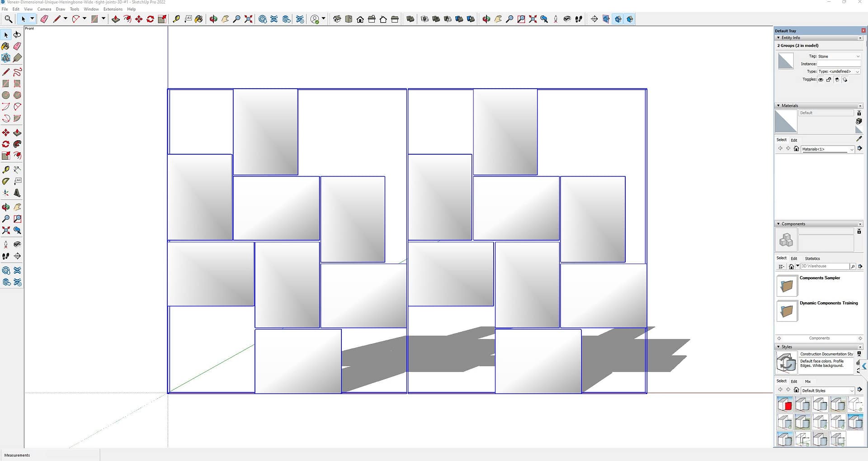Activate the Protractor tool in left toolbar

(5, 181)
